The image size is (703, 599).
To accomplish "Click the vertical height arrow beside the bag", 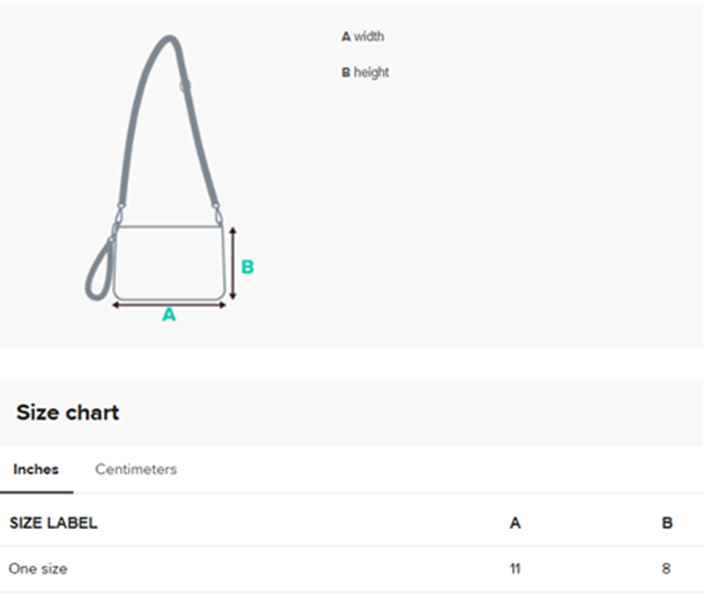I will 233,263.
